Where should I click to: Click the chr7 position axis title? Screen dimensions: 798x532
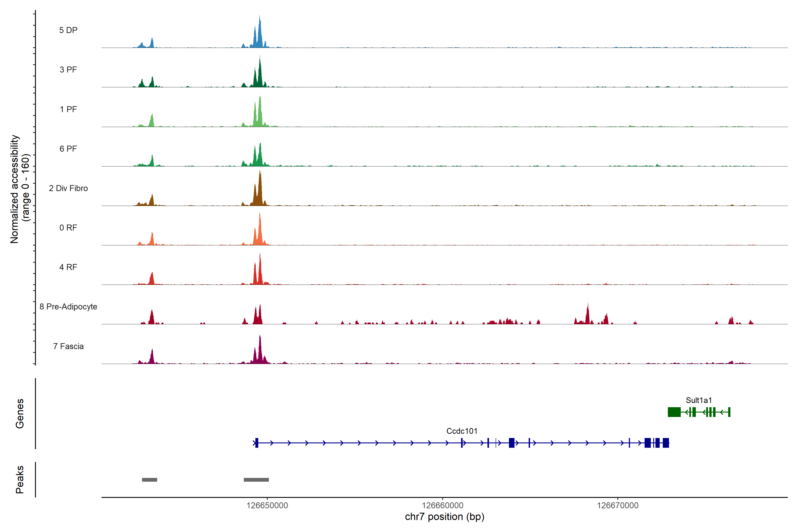[444, 517]
